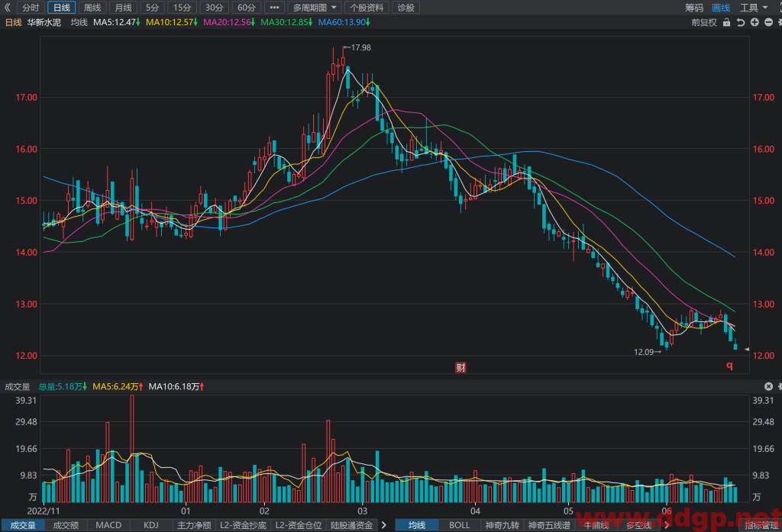Click volume MA10:6.18万 label
782x532 pixels.
(x=176, y=387)
